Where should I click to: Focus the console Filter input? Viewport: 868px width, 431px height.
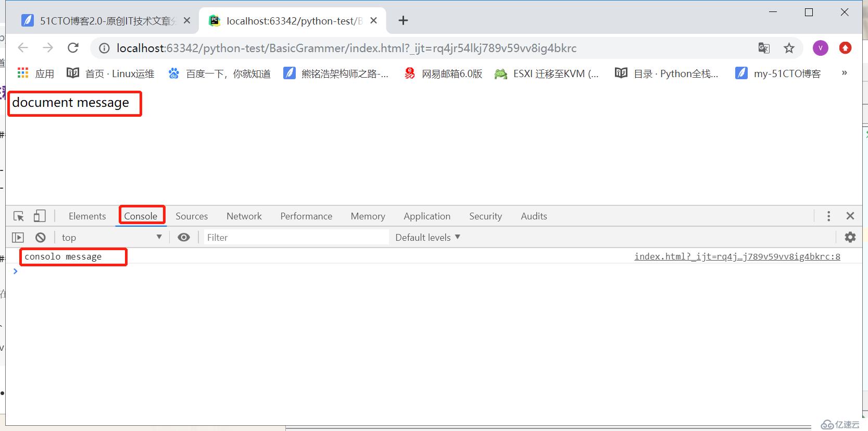296,238
